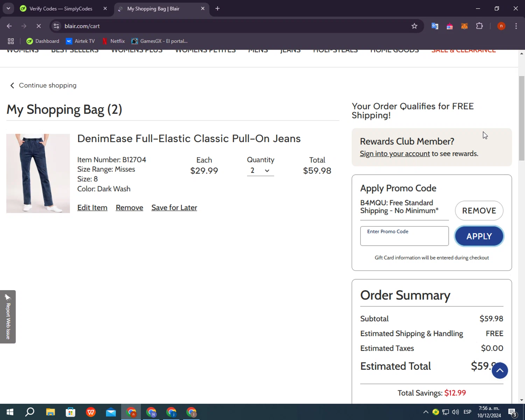Image resolution: width=525 pixels, height=420 pixels.
Task: Select the Estimated Shipping FREE value
Action: pyautogui.click(x=494, y=334)
